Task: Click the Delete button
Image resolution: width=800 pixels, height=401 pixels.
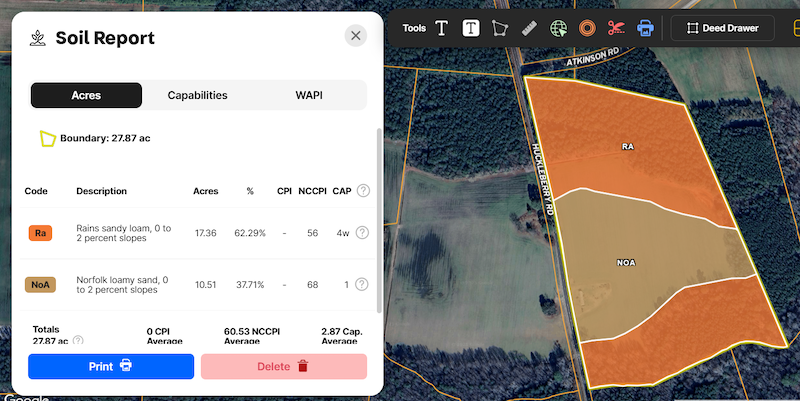Action: click(x=284, y=366)
